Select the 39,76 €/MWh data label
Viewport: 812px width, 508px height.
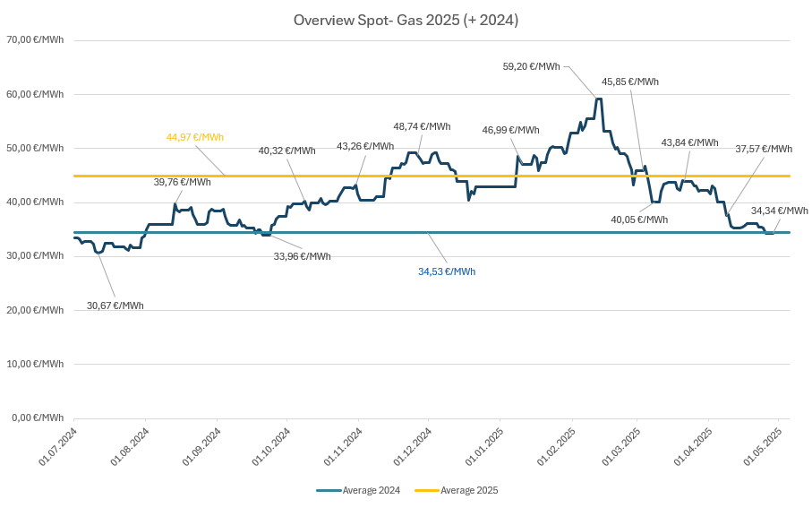click(x=182, y=182)
